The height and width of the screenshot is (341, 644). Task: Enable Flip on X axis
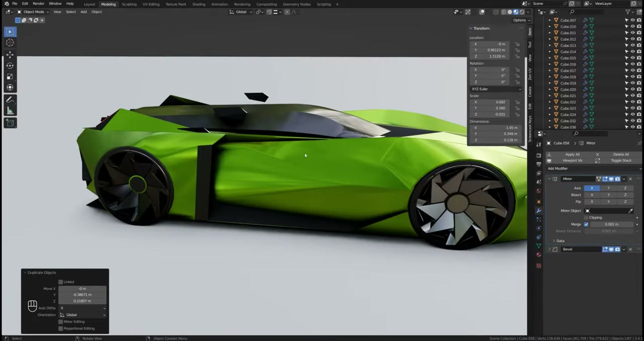(x=592, y=202)
